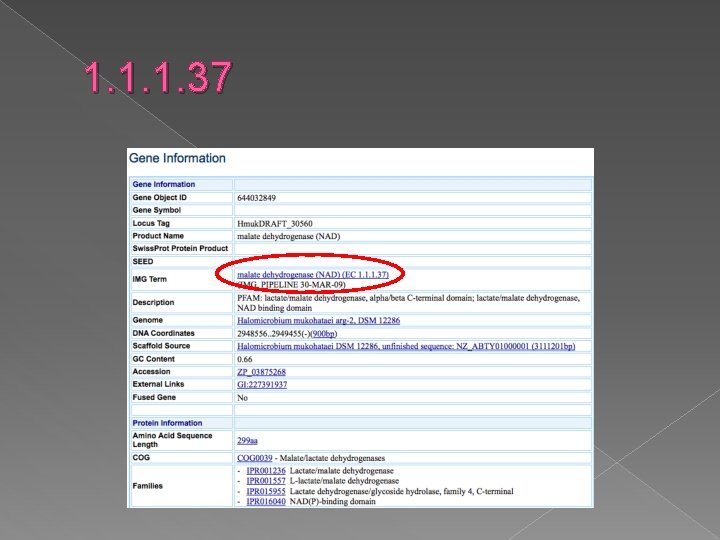720x540 pixels.
Task: Click the Gene Information page heading
Action: click(177, 158)
